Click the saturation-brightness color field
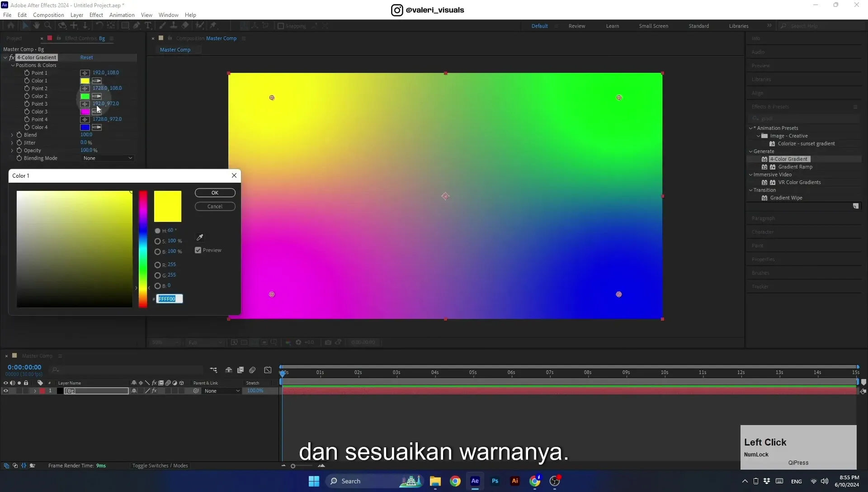The height and width of the screenshot is (492, 868). 75,249
